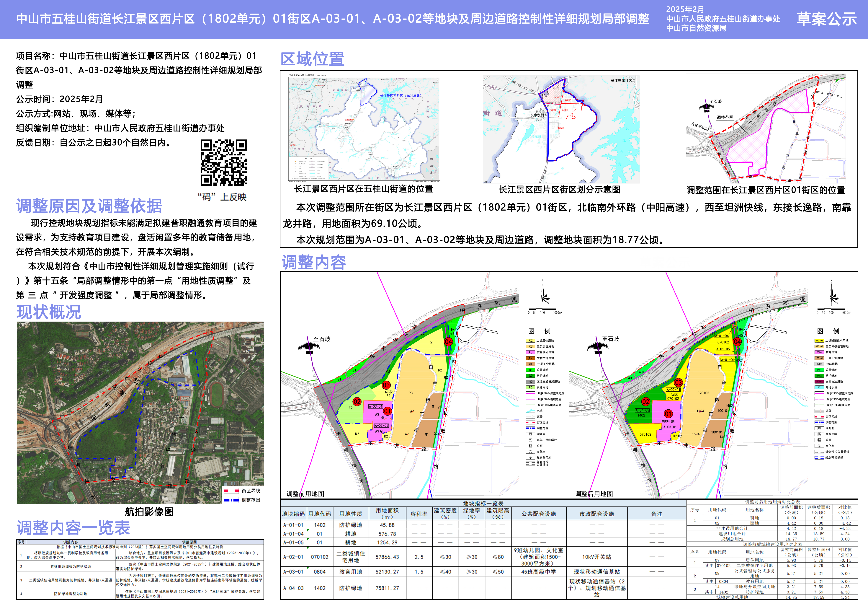Click 高级中学 symbol in 调整后 legend

[x=819, y=434]
